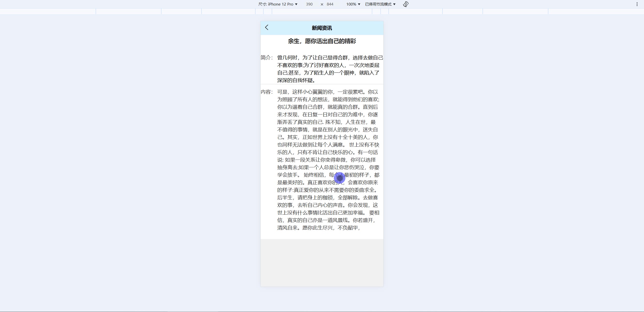
Task: Click the 新闻资讯 header title
Action: tap(322, 28)
